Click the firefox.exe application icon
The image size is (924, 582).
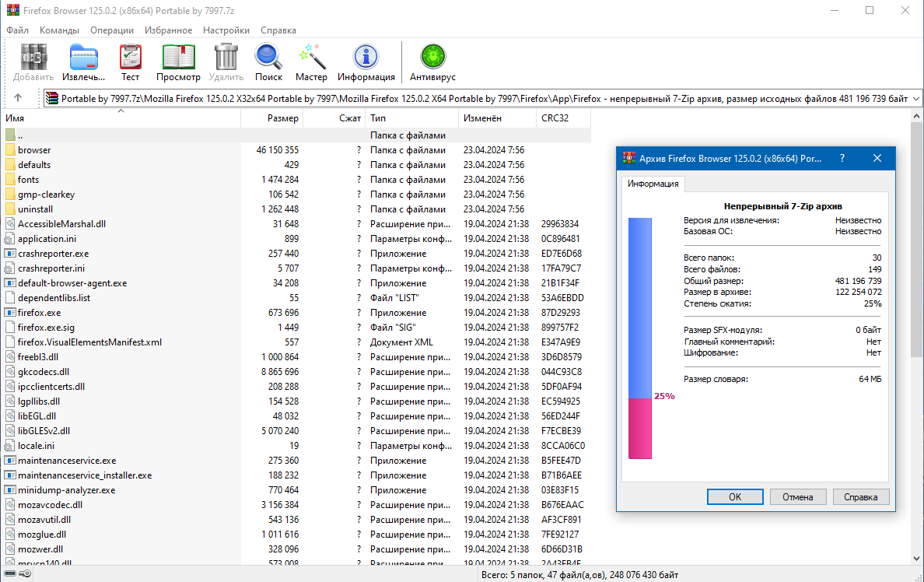[10, 313]
